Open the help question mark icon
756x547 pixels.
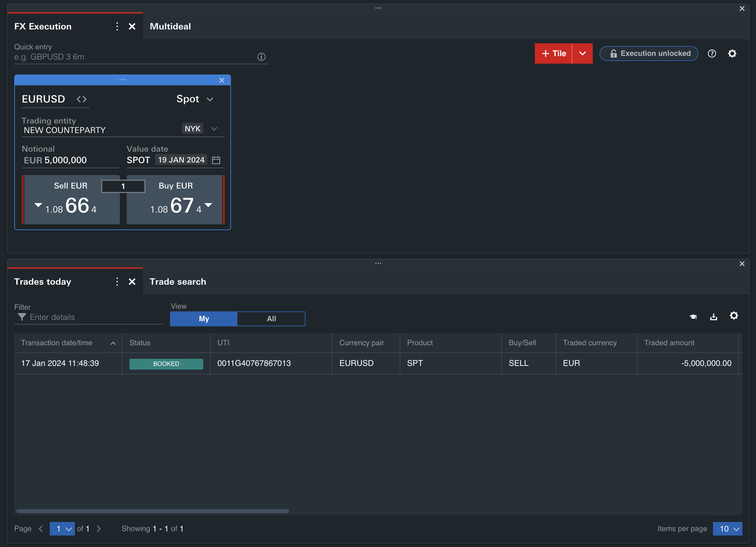(712, 53)
